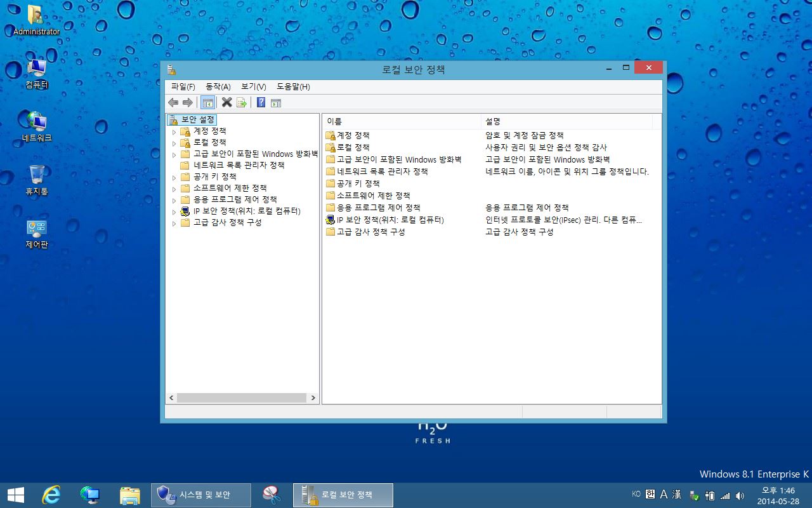
Task: Expand IP 보안 정책 in the tree
Action: tap(174, 212)
